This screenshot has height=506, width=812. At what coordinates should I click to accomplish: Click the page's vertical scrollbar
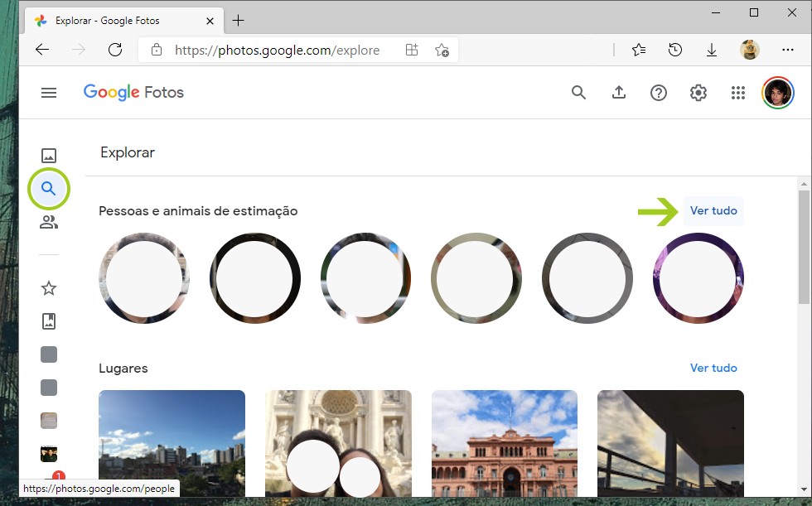coord(804,248)
